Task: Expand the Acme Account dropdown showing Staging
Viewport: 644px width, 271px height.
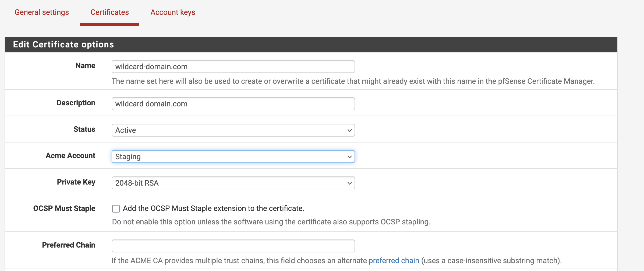Action: tap(233, 157)
